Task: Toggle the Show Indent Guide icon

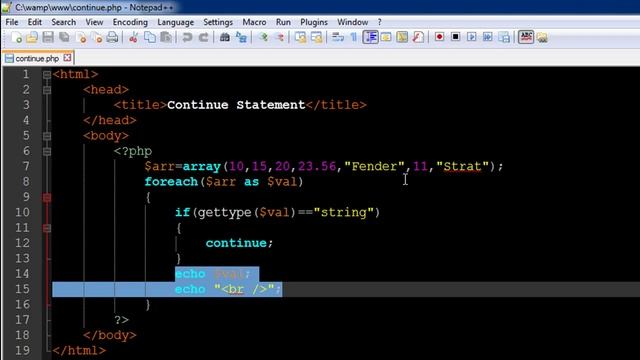Action: tap(370, 37)
